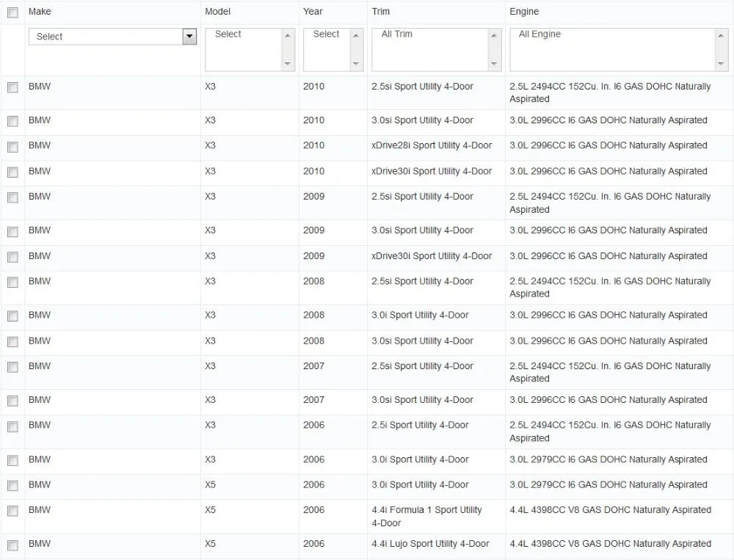Select the 2008 3.0i row checkbox
This screenshot has height=560, width=734.
click(12, 316)
